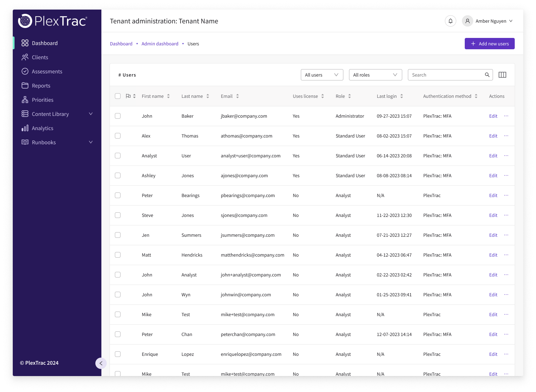This screenshot has height=392, width=536.
Task: Select Analyst User's row checkbox
Action: click(118, 156)
